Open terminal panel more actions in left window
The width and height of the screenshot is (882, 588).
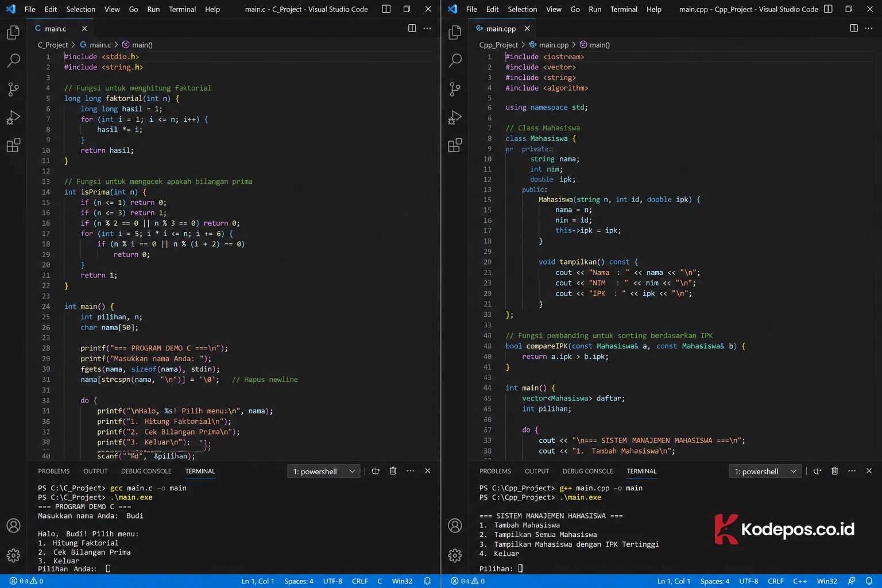tap(410, 471)
